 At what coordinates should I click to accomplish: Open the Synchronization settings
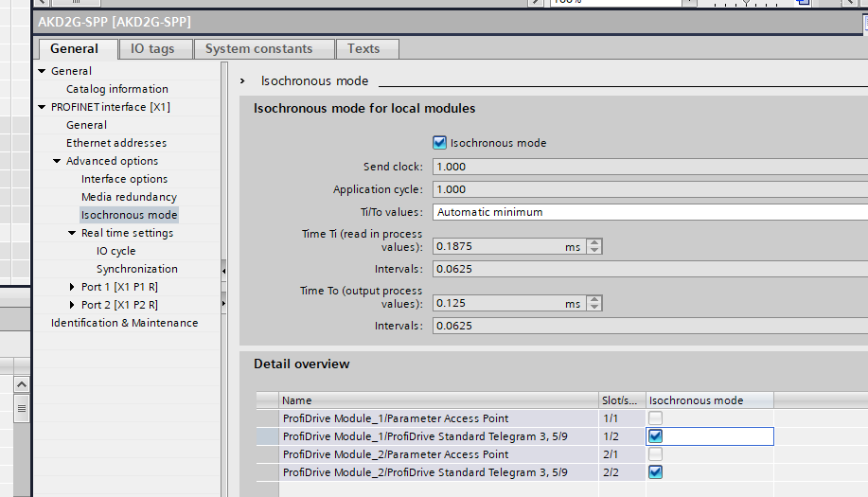click(136, 269)
